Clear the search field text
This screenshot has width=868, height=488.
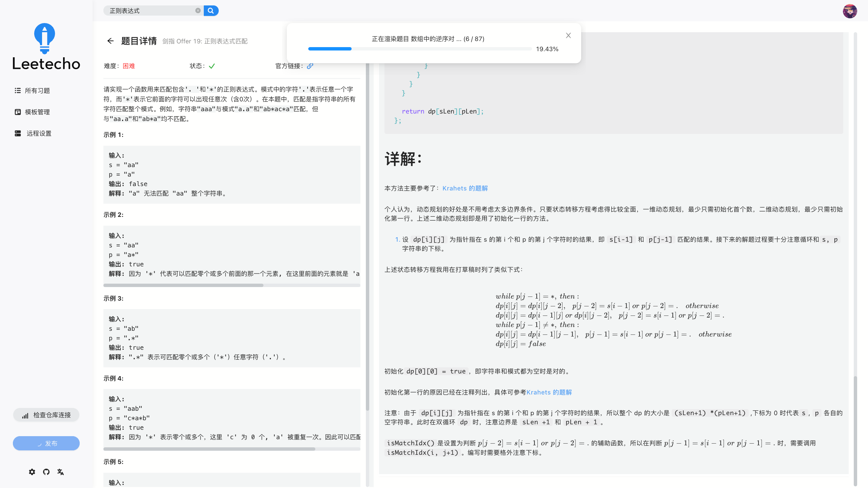[198, 11]
